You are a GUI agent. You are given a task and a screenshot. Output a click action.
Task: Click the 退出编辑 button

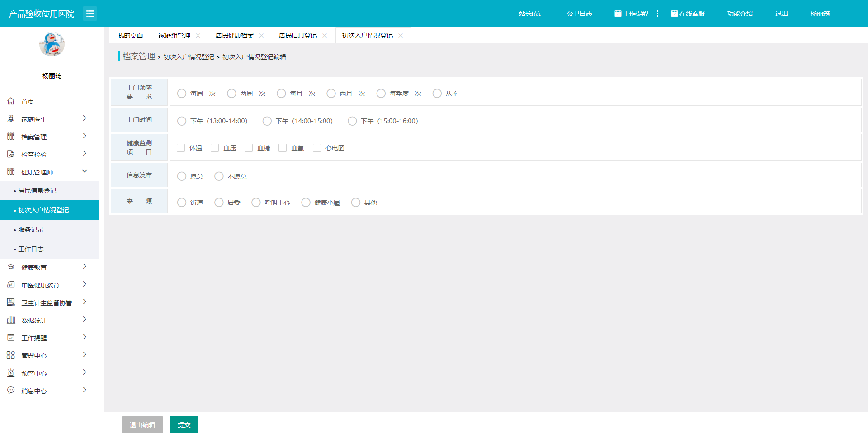[142, 425]
